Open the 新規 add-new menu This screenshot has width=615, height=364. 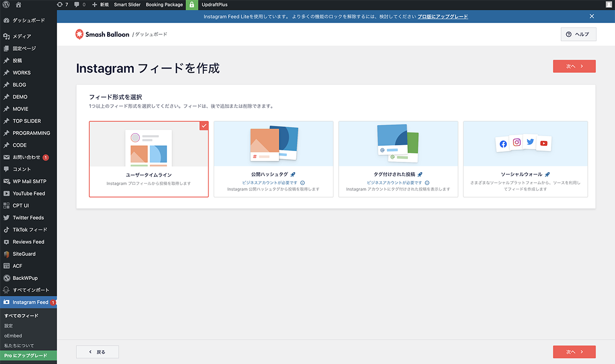[100, 5]
